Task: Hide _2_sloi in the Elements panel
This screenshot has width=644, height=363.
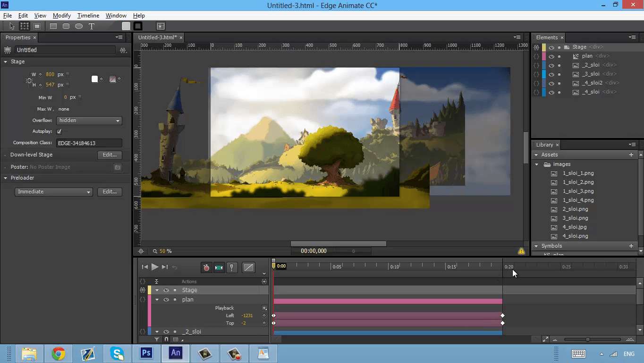Action: pos(551,65)
